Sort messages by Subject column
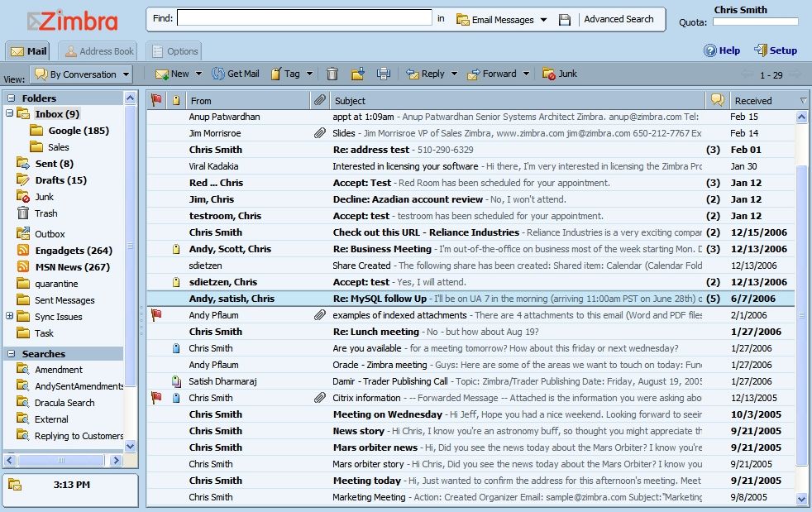The image size is (812, 512). 518,101
